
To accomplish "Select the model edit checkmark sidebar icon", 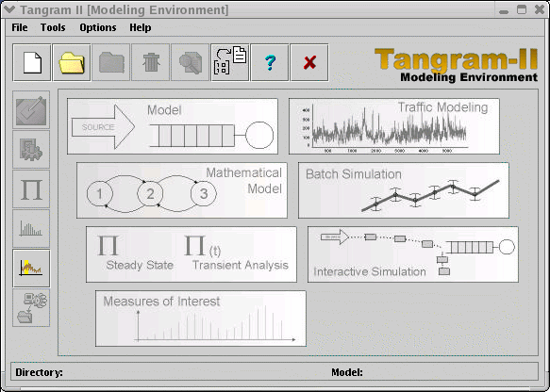I will pyautogui.click(x=31, y=110).
